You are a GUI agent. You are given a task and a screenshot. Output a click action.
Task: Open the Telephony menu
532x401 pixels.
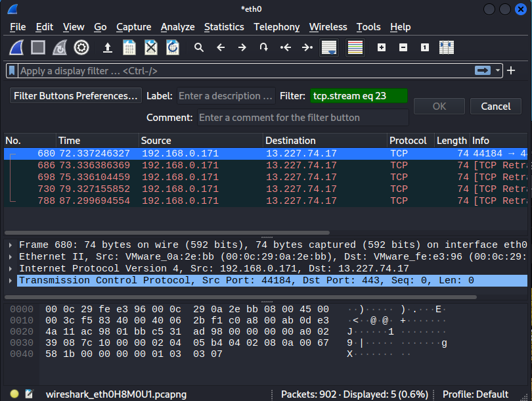click(x=277, y=27)
